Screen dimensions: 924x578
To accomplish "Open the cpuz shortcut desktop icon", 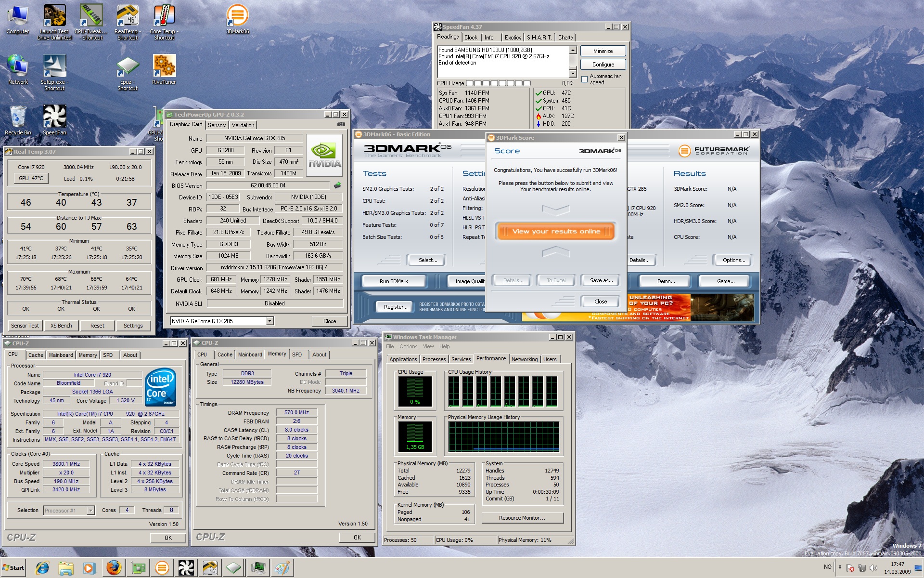I will click(128, 72).
